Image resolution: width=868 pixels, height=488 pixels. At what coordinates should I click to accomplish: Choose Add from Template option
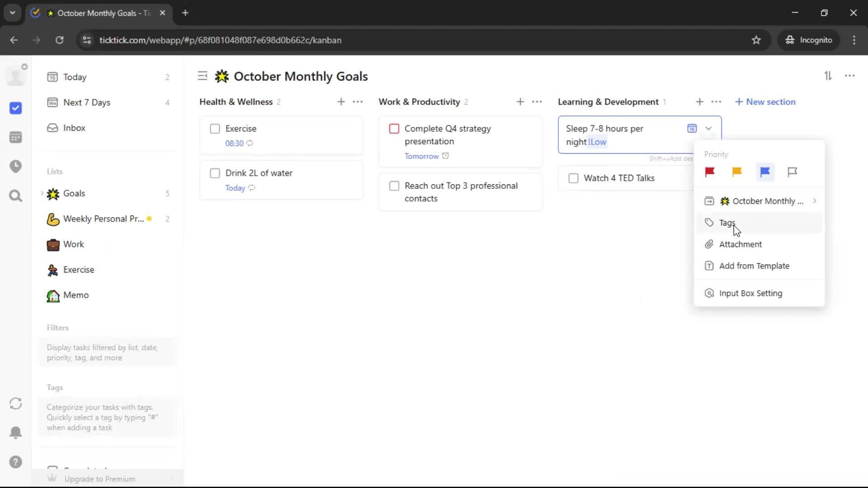[754, 266]
